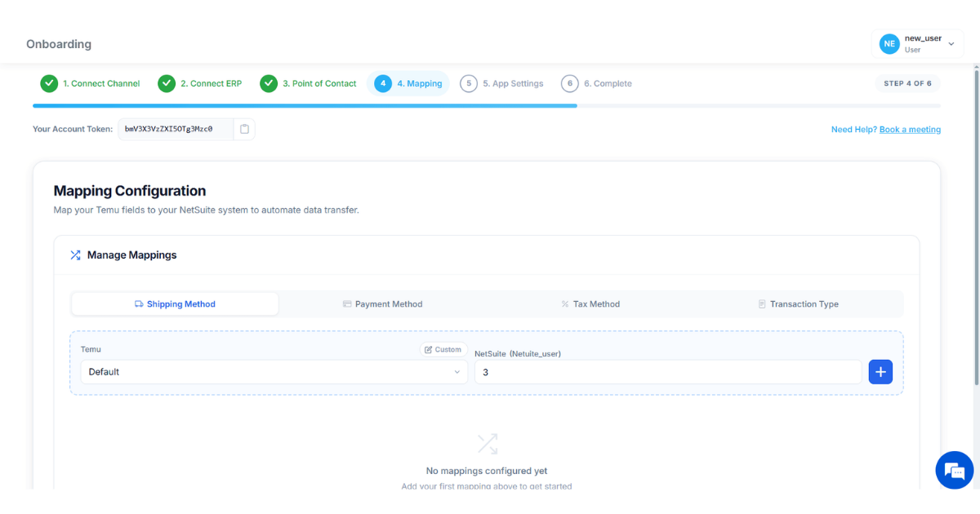Expand the new_user account menu chevron
Image resolution: width=980 pixels, height=514 pixels.
951,44
